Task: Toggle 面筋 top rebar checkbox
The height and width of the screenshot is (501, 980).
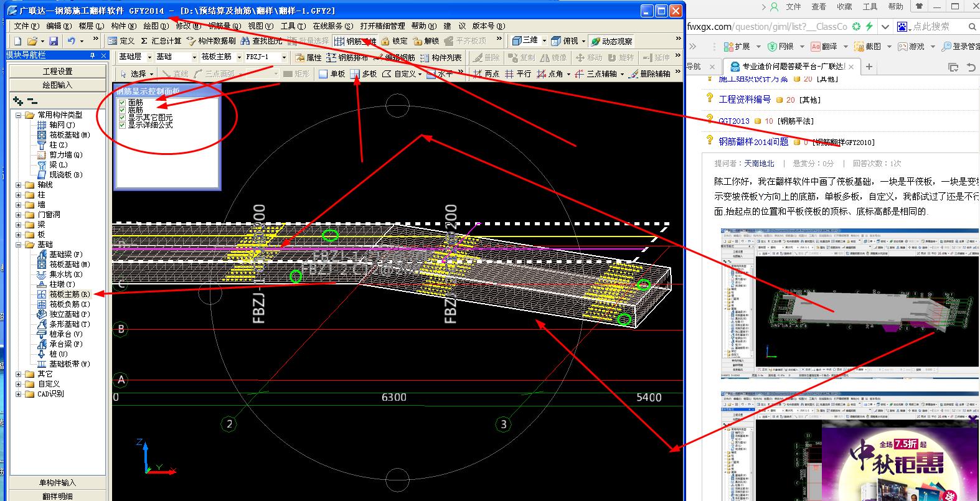Action: point(122,103)
